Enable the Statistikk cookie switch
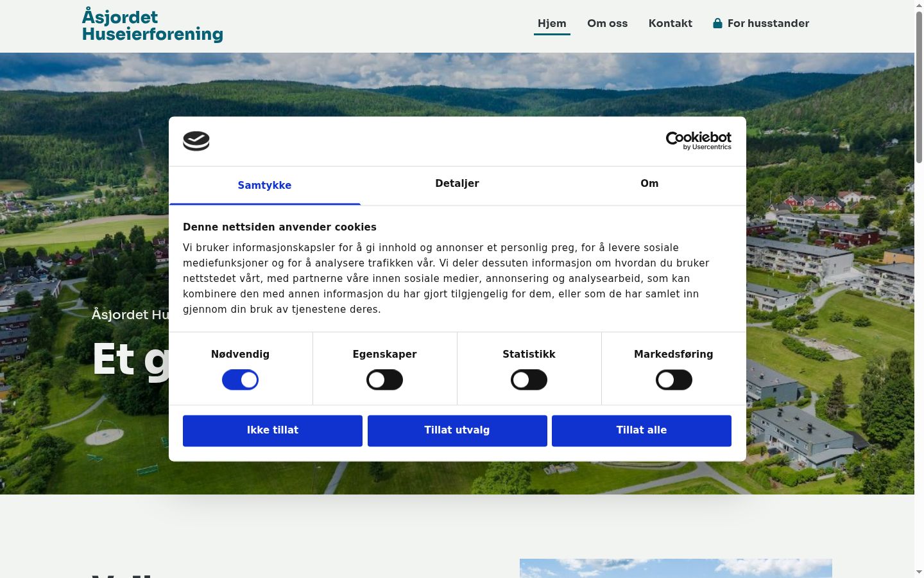The image size is (924, 578). pyautogui.click(x=529, y=380)
